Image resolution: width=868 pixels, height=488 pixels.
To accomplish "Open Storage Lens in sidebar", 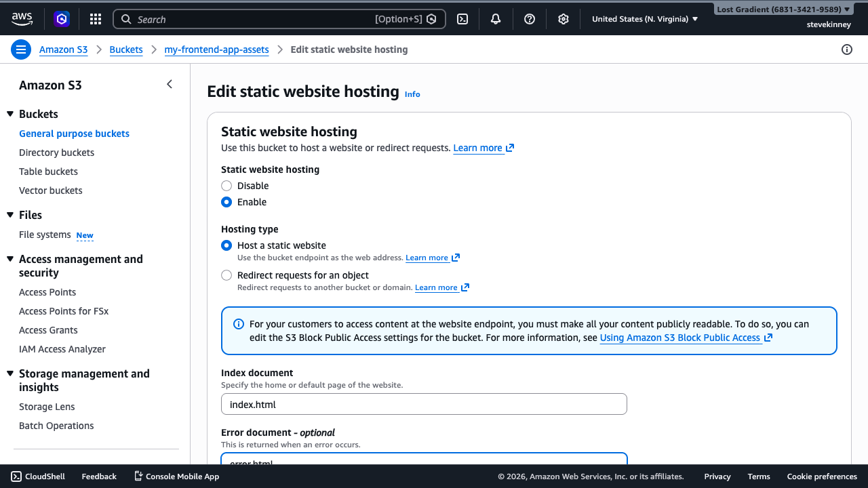I will pyautogui.click(x=47, y=407).
